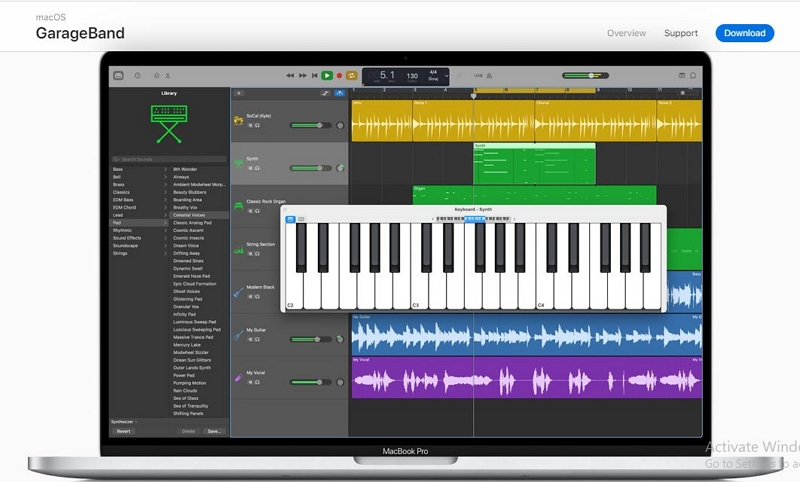Open the Editors scissors icon
Screen dimensions: 800x482
168,75
